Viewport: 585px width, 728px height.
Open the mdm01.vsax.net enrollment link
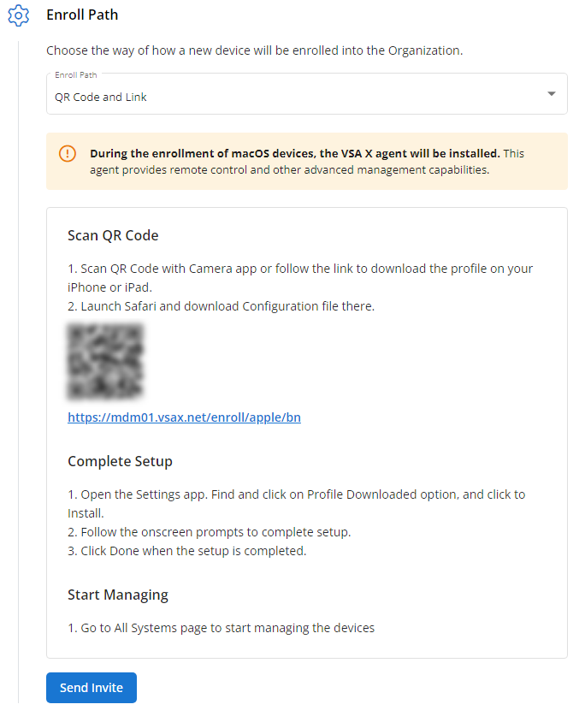[x=184, y=417]
